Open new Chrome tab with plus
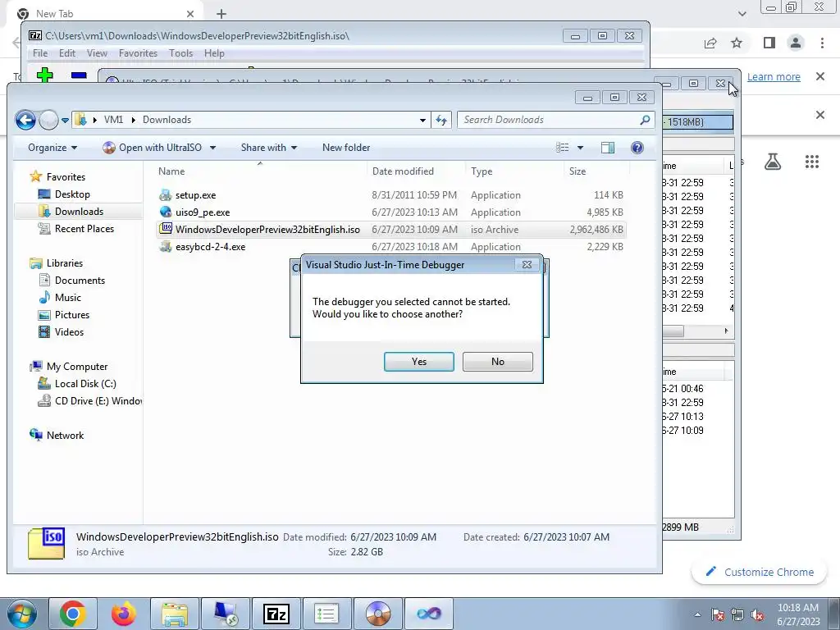840x630 pixels. (221, 14)
